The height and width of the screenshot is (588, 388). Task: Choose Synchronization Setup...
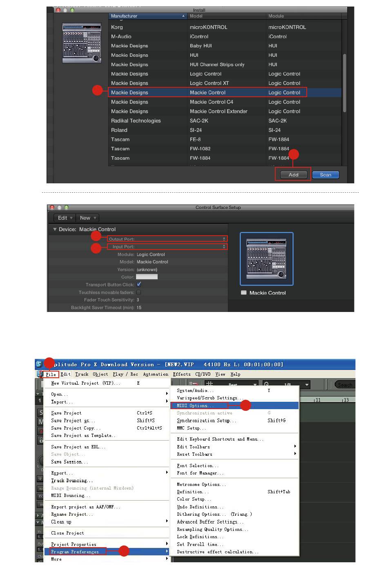[235, 421]
